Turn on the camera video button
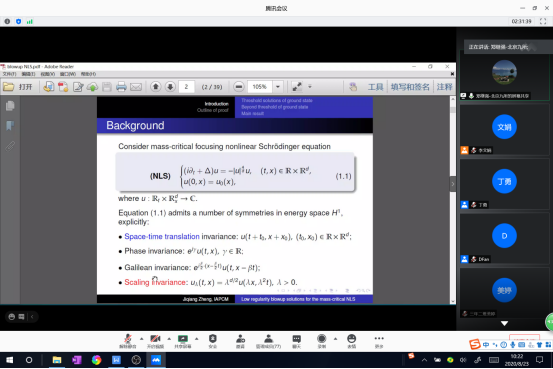This screenshot has height=369, width=553. pyautogui.click(x=155, y=341)
